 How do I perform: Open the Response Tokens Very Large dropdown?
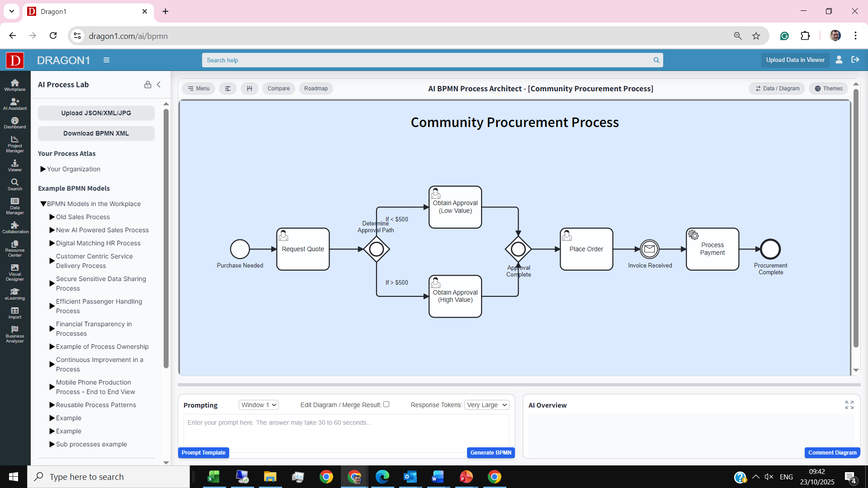(x=486, y=405)
